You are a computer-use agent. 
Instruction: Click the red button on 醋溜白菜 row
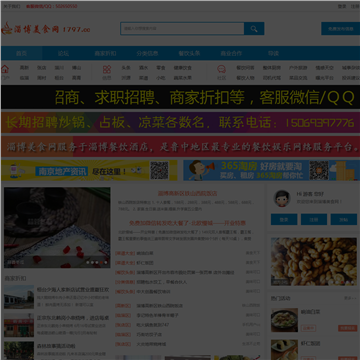pos(347,328)
